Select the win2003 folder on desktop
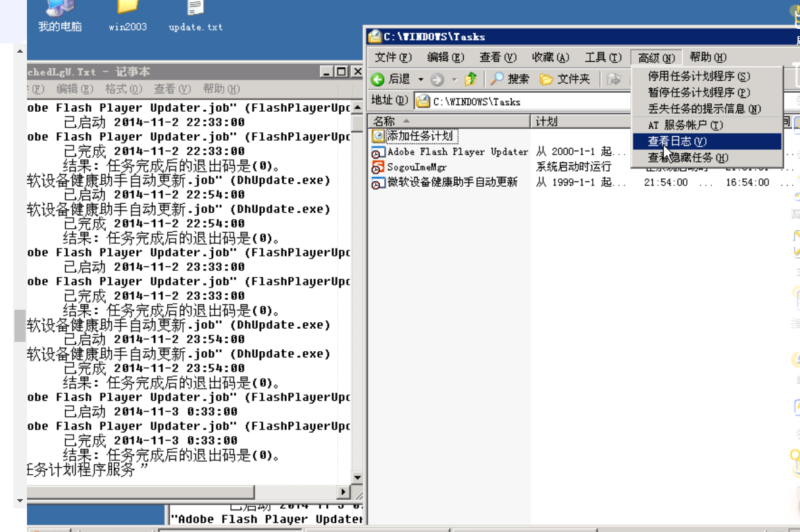The image size is (800, 532). click(x=128, y=8)
